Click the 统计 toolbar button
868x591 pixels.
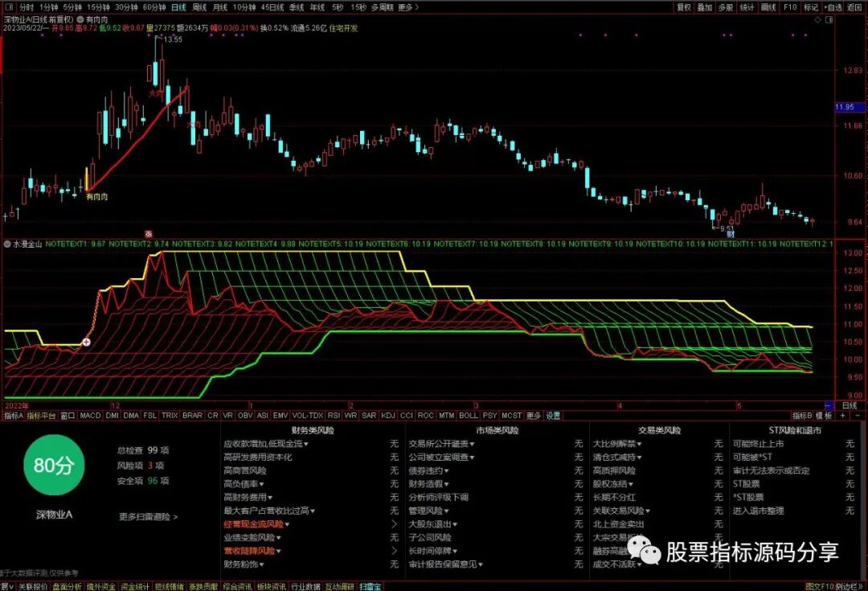747,7
